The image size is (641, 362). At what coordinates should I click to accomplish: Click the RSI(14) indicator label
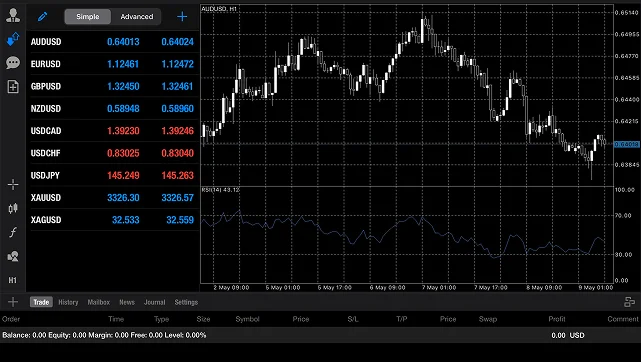click(x=220, y=190)
